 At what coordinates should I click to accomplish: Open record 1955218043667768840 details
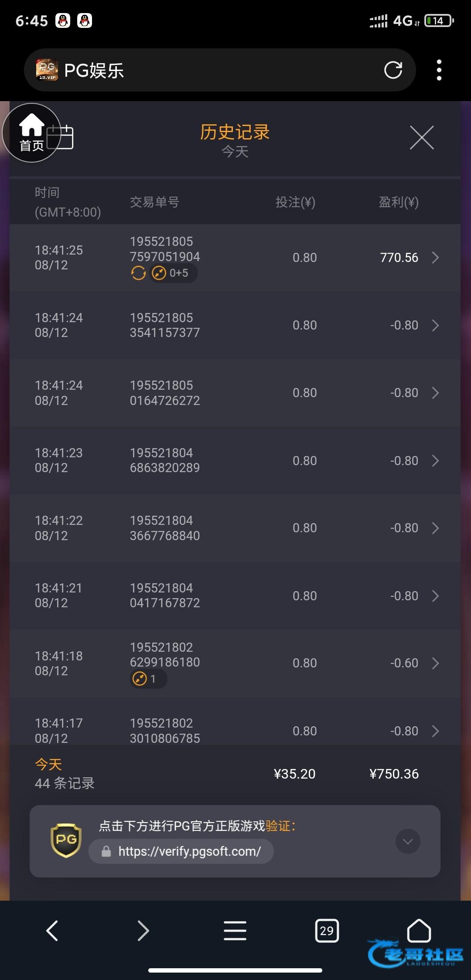point(435,528)
